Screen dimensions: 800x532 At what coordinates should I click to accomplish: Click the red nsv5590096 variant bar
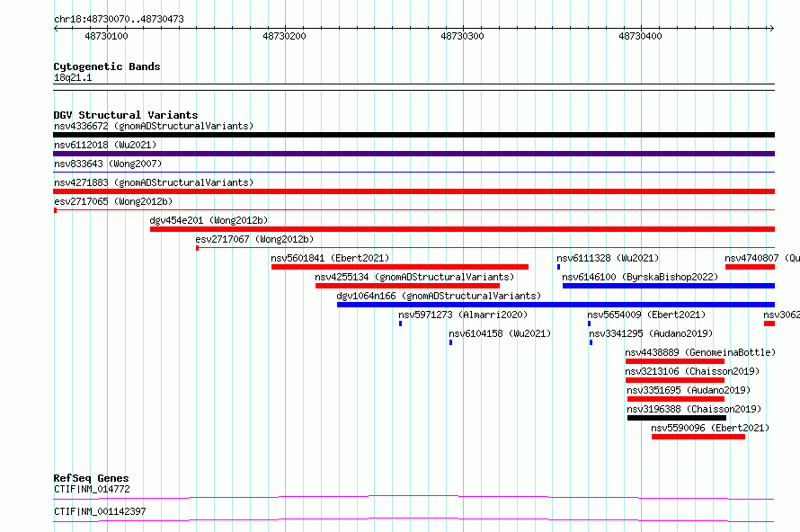(x=698, y=437)
